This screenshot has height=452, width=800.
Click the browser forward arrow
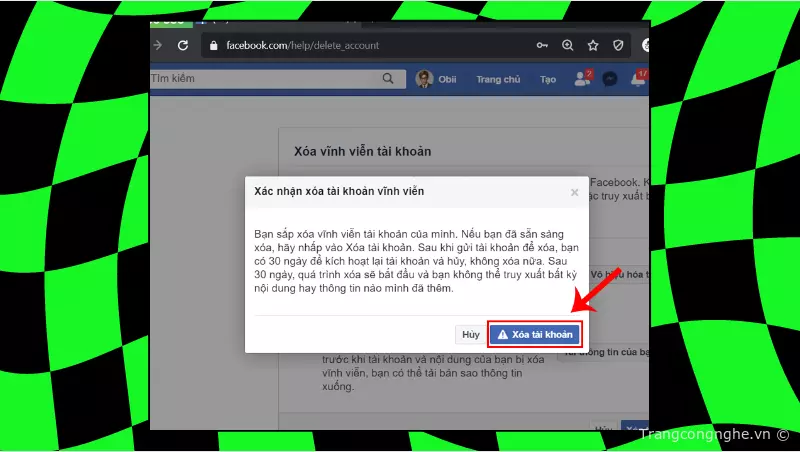(x=158, y=46)
